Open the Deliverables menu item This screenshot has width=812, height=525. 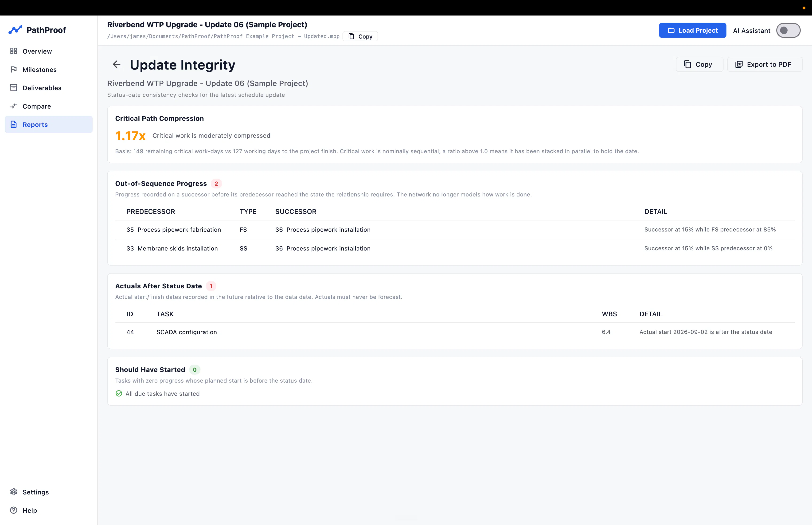(x=48, y=88)
